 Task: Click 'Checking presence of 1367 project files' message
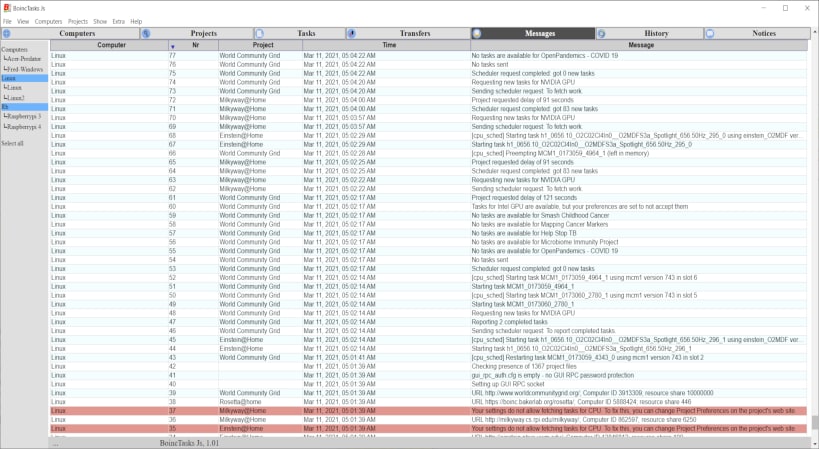524,367
